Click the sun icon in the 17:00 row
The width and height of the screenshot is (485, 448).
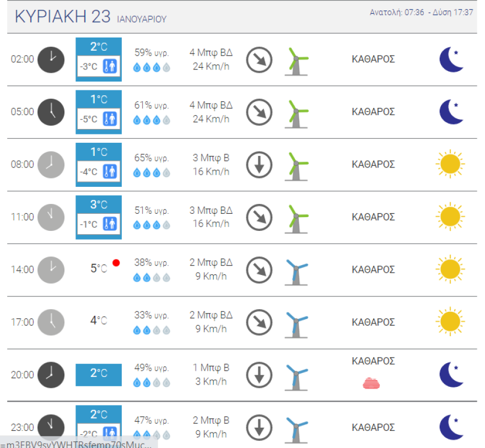point(450,322)
